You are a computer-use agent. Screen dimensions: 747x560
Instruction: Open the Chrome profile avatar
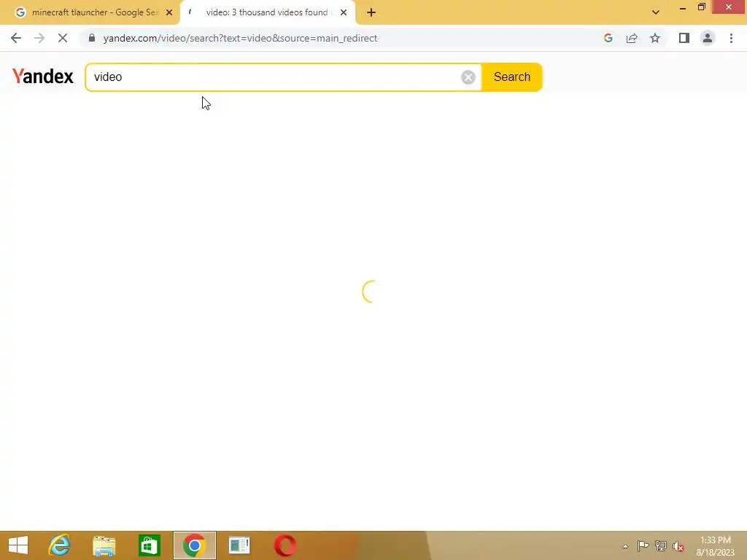[x=708, y=38]
